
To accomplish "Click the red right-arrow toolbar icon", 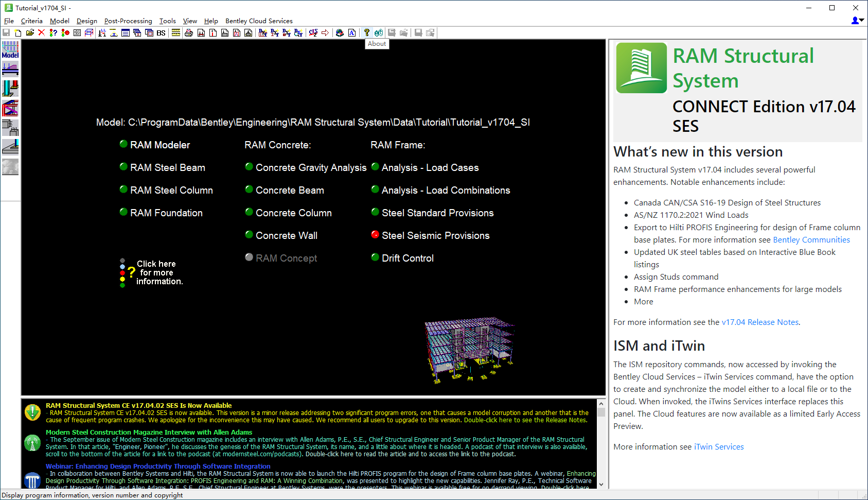I will click(325, 32).
